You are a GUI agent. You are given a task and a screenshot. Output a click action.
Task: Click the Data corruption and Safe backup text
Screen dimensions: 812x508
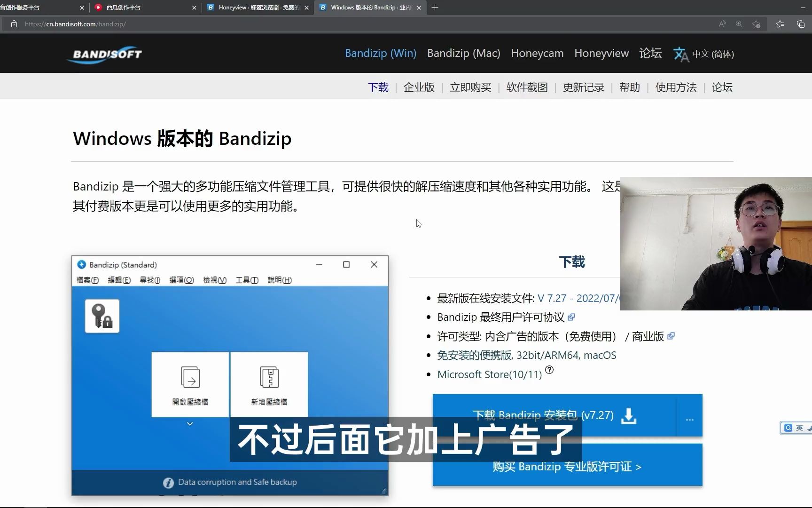[x=237, y=482]
